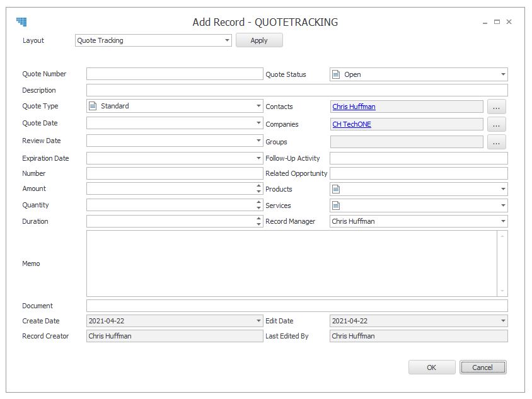Image resolution: width=532 pixels, height=399 pixels.
Task: Increase the Amount spinner value
Action: [x=259, y=185]
